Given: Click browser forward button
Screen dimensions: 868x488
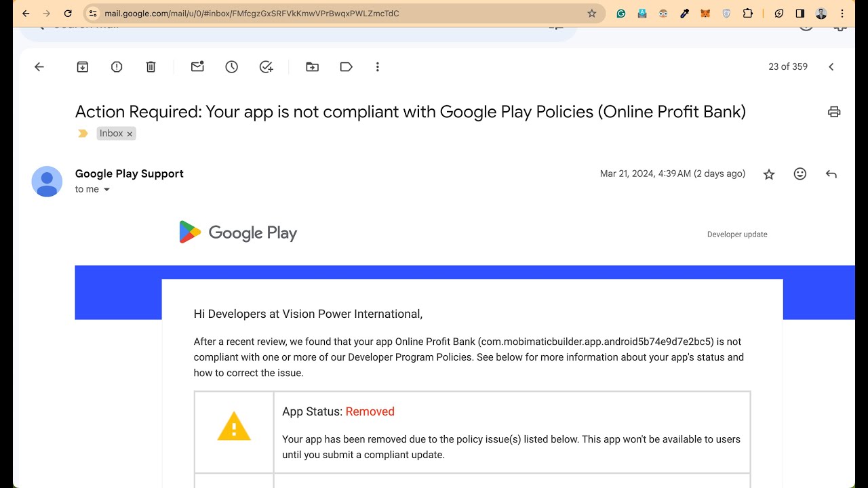Looking at the screenshot, I should pos(47,13).
